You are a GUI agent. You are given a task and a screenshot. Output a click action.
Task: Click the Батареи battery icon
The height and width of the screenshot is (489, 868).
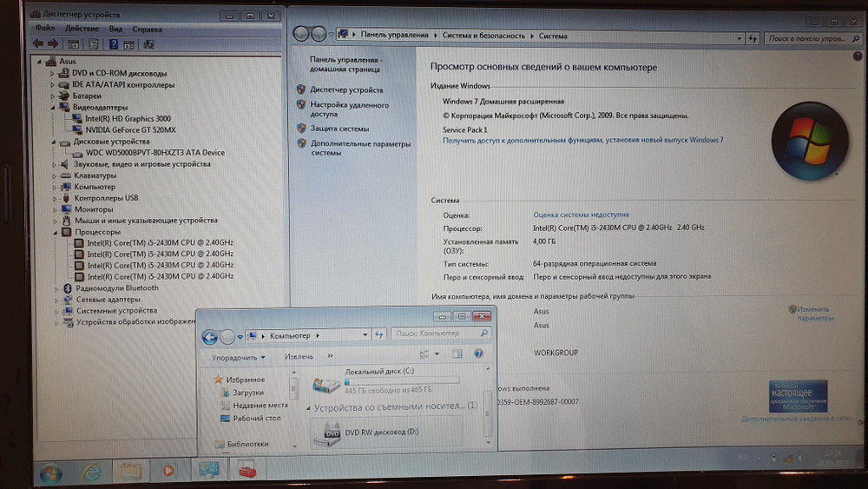64,96
